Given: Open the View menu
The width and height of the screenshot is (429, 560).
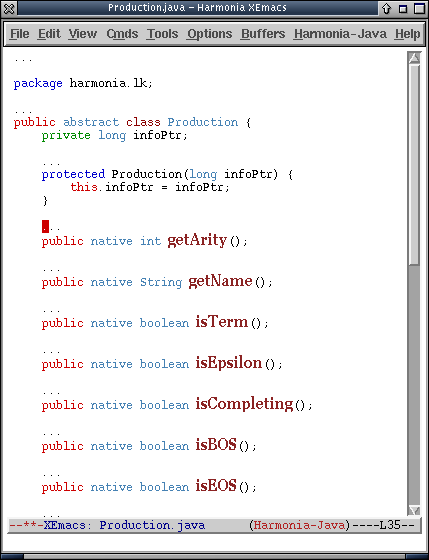Looking at the screenshot, I should (x=83, y=34).
